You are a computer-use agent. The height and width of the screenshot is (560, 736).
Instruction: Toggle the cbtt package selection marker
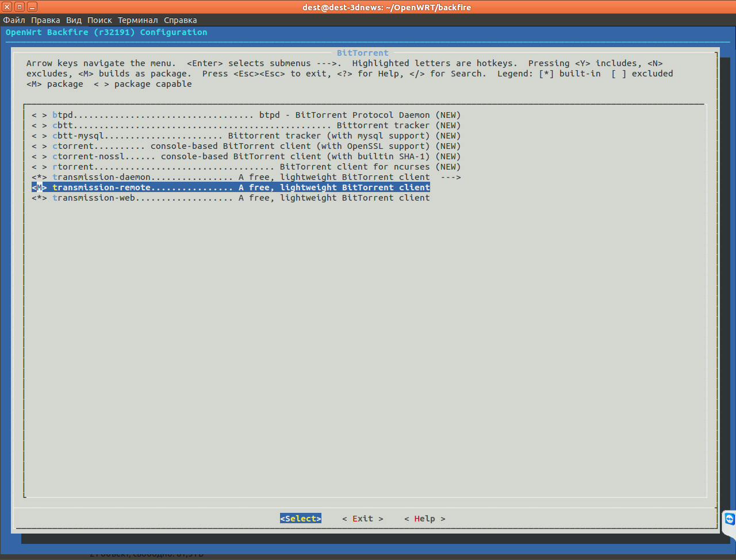(39, 125)
